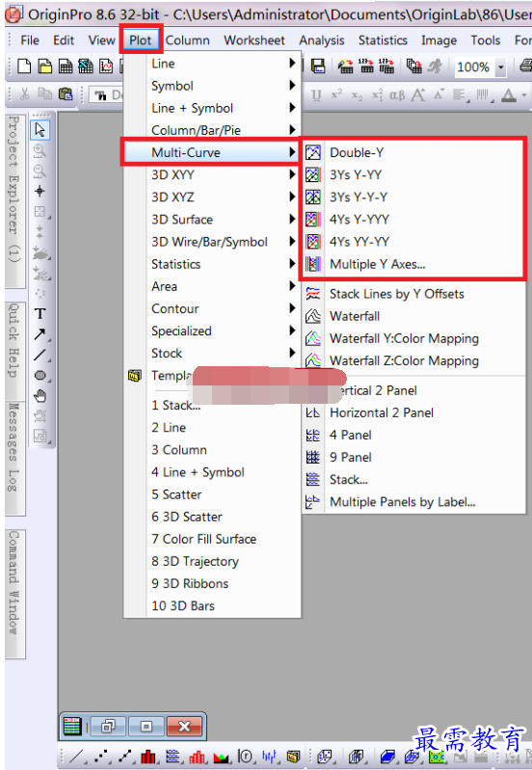The width and height of the screenshot is (532, 770).
Task: Choose 4Ys YY-YY plot type
Action: pyautogui.click(x=413, y=242)
